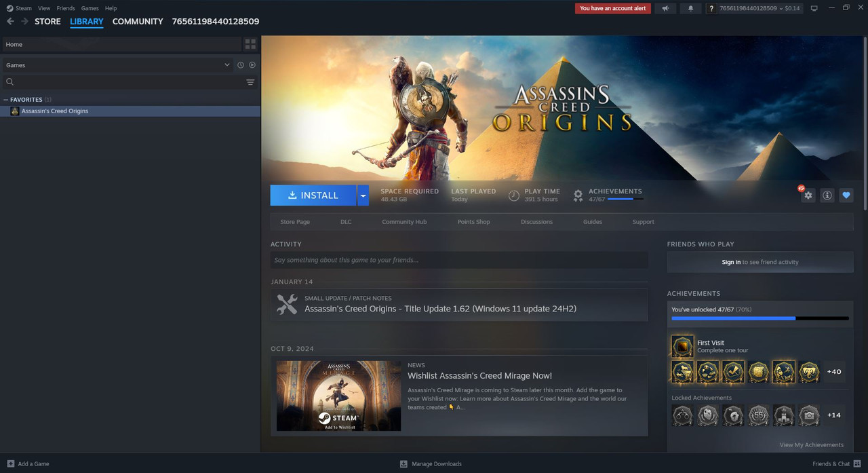This screenshot has width=868, height=473.
Task: Open the Support link
Action: [x=643, y=222]
